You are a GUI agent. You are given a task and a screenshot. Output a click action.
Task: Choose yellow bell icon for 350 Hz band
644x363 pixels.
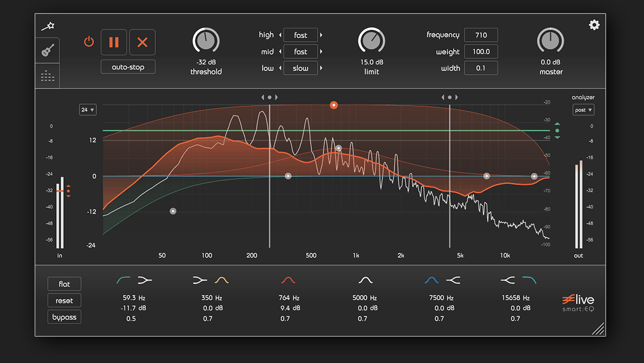[222, 280]
